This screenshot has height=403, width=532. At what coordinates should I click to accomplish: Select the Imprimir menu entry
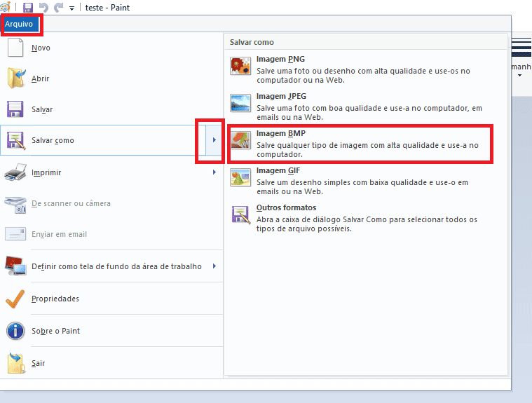[111, 172]
